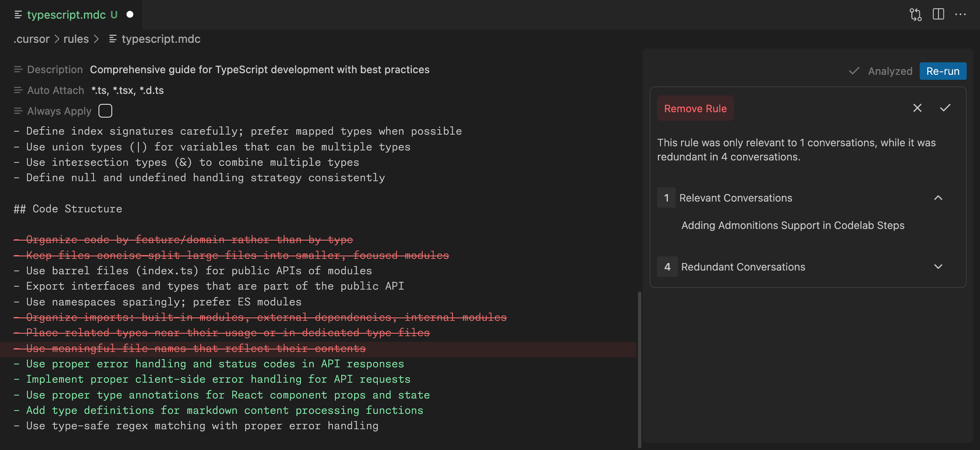Dismiss the rule panel with the X icon

click(x=917, y=108)
